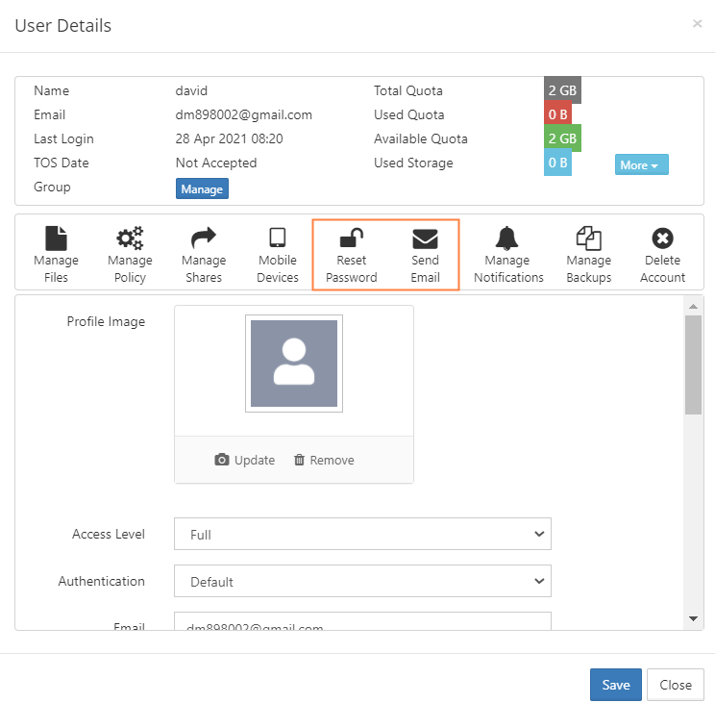Viewport: 715px width, 728px height.
Task: Click the Email input field
Action: (362, 623)
